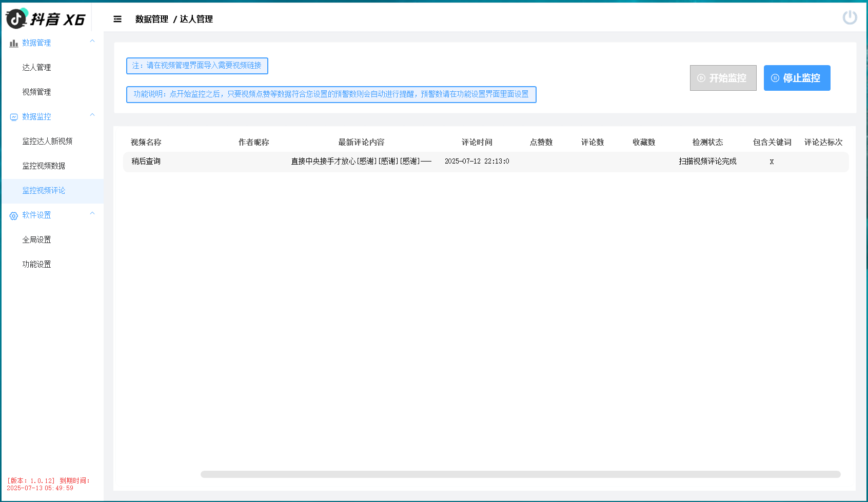Click the 数据管理 bar chart icon
The image size is (868, 502).
pyautogui.click(x=14, y=43)
